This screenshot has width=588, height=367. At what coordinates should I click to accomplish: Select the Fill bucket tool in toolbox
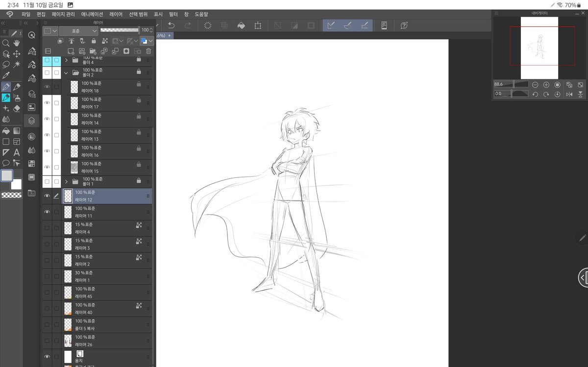click(x=6, y=131)
